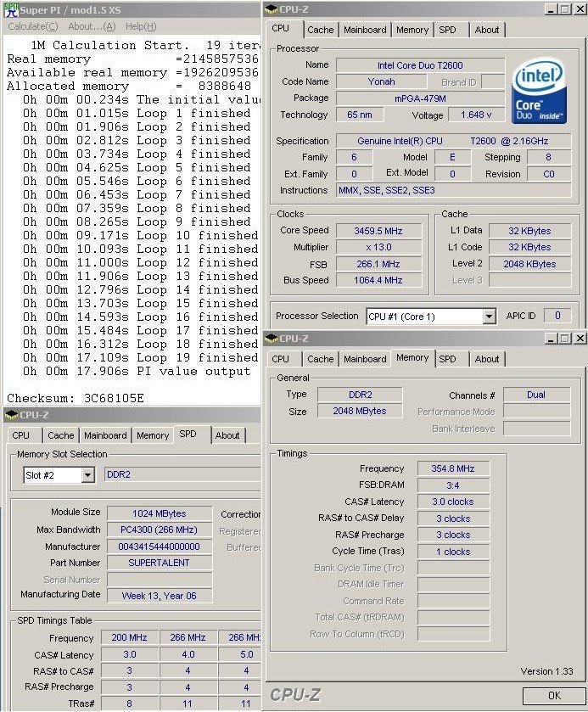Click the Channels # value Dual
588x712 pixels.
(x=536, y=395)
